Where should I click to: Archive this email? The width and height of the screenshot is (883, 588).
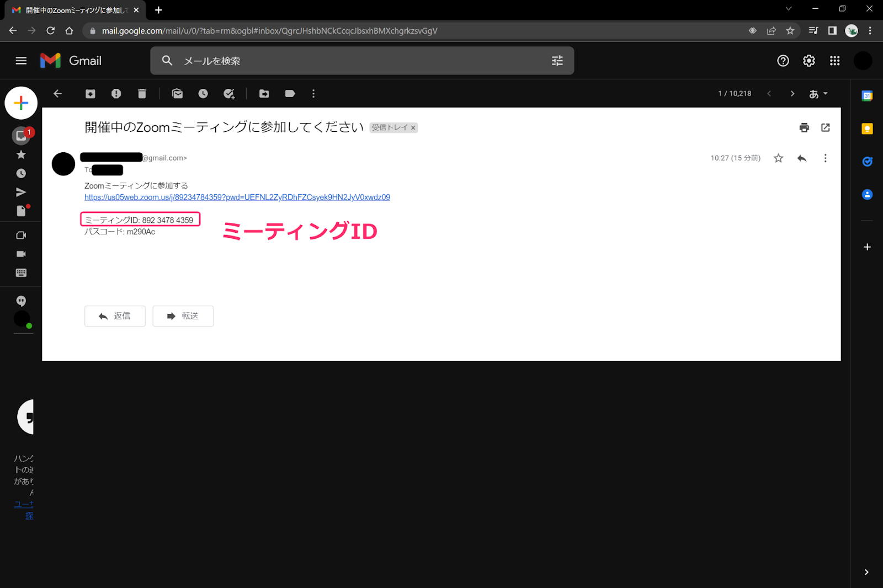[x=91, y=94]
